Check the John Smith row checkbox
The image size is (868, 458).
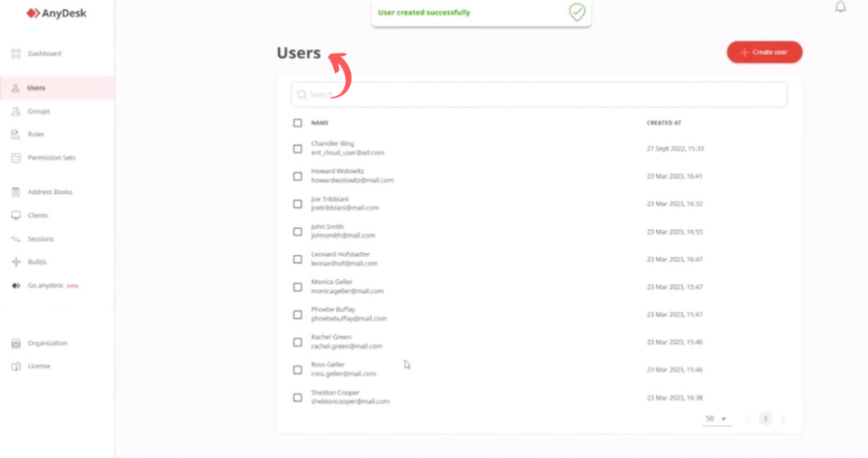coord(298,232)
